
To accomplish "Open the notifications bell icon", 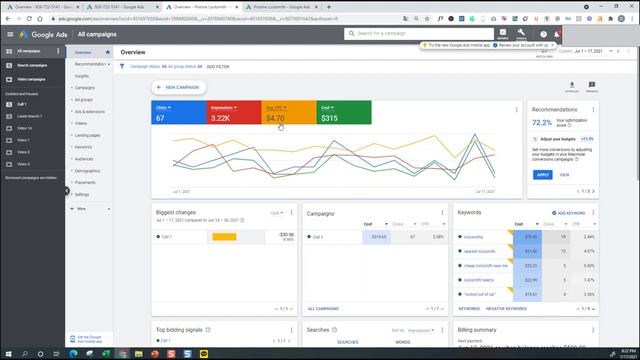I will tap(557, 34).
